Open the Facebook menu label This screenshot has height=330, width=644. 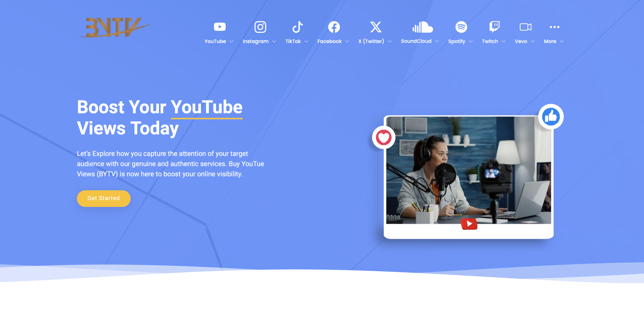click(329, 41)
